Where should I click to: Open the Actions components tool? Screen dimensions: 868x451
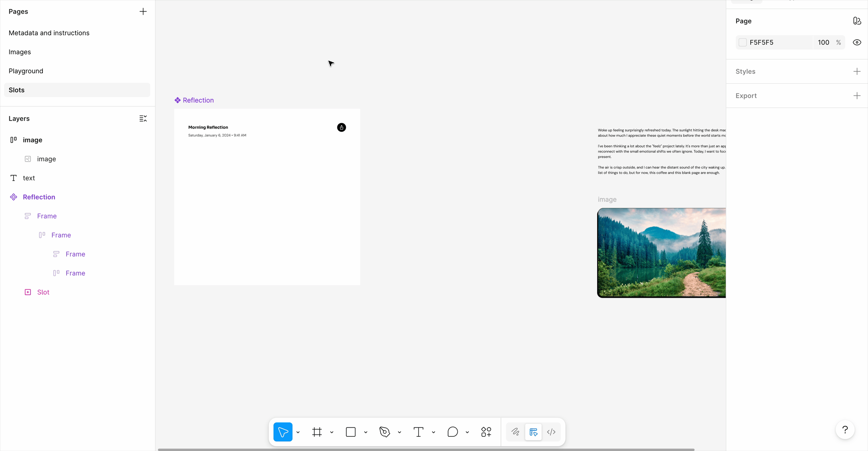486,432
